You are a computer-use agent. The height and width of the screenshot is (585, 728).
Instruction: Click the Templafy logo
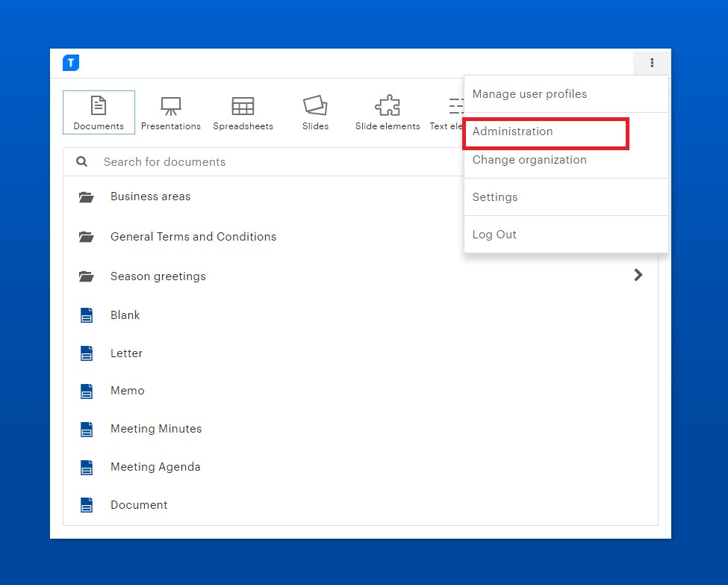click(x=70, y=63)
